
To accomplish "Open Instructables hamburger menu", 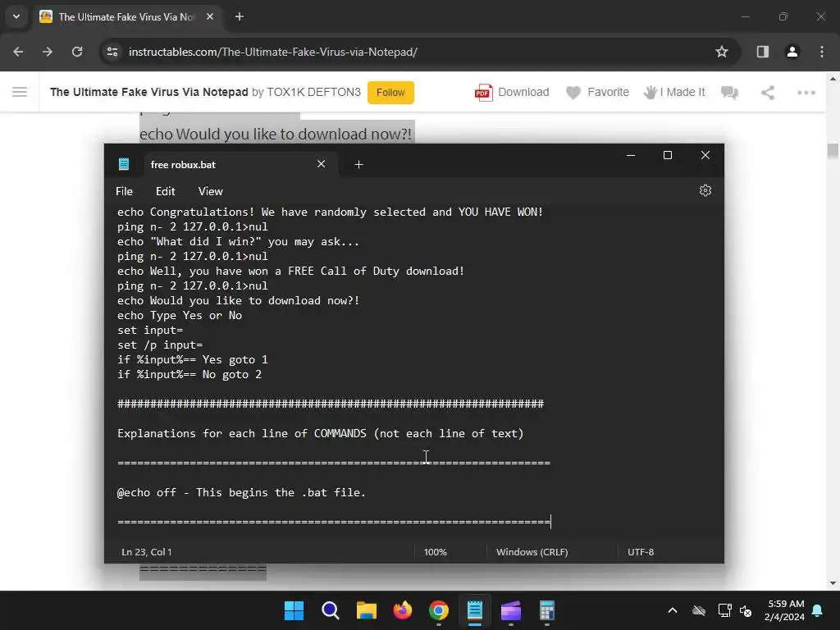I will pos(20,92).
